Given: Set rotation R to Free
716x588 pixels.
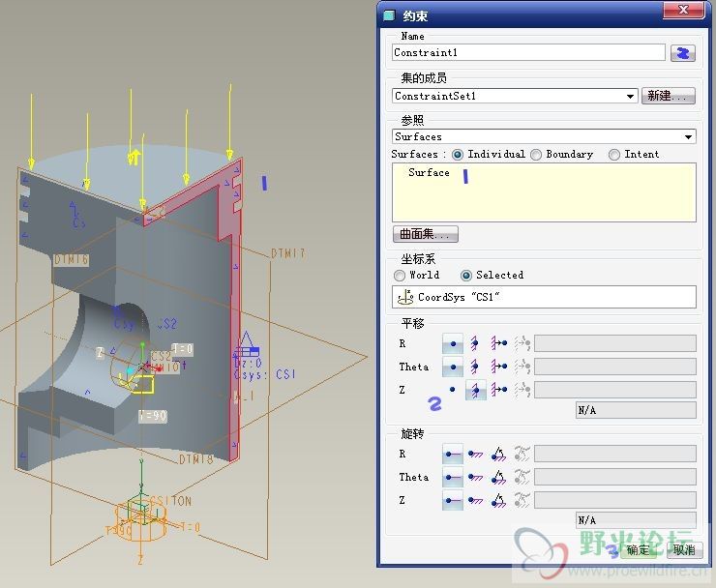Looking at the screenshot, I should (x=453, y=454).
